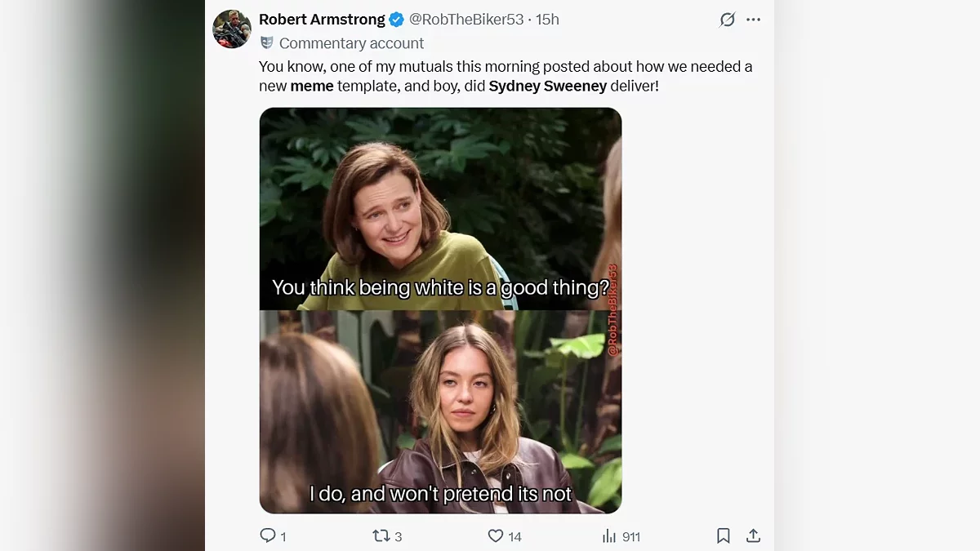Click the bold Sydney Sweeney text
Image resolution: width=980 pixels, height=551 pixels.
(x=547, y=86)
